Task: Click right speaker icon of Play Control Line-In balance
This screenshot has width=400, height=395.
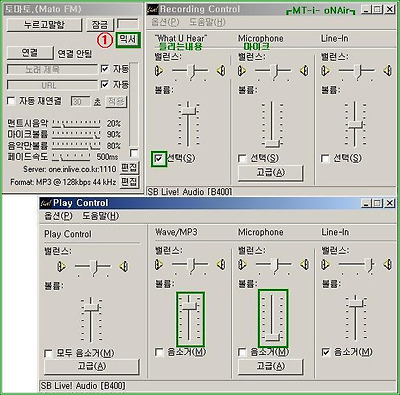Action: 387,265
